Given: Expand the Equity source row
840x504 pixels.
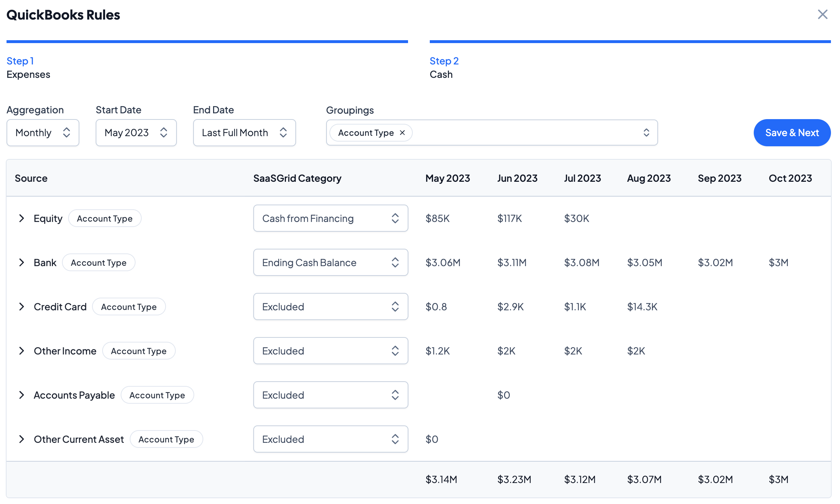Looking at the screenshot, I should tap(22, 218).
